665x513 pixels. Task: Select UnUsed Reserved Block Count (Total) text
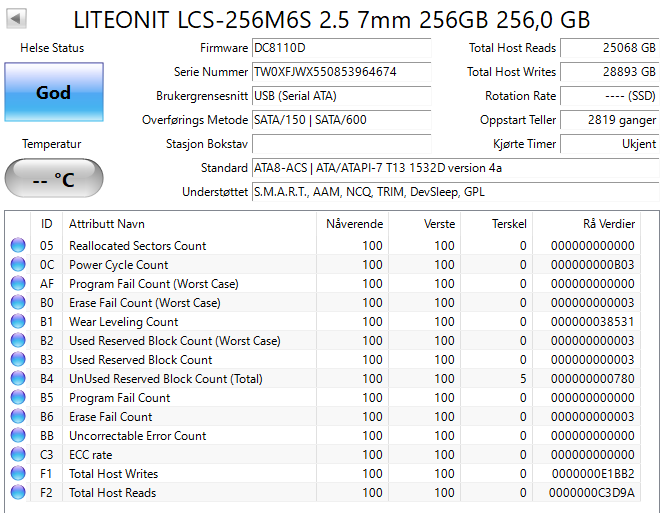click(x=166, y=379)
